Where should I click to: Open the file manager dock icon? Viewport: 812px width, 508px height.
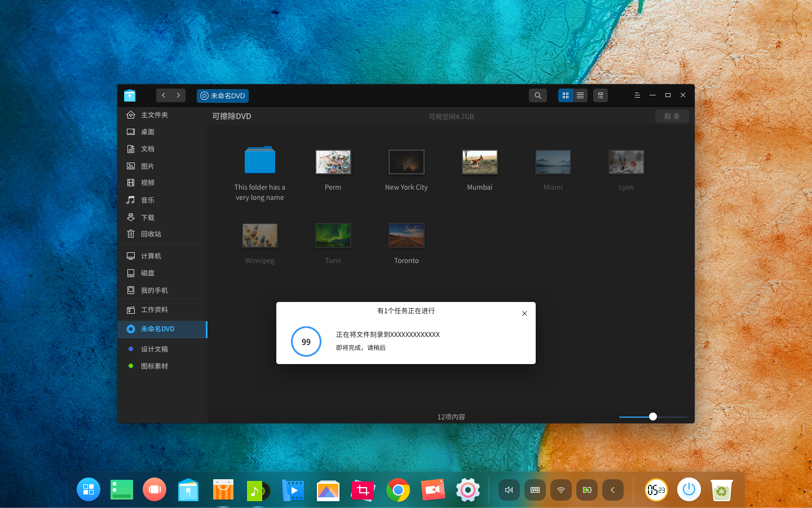(188, 489)
